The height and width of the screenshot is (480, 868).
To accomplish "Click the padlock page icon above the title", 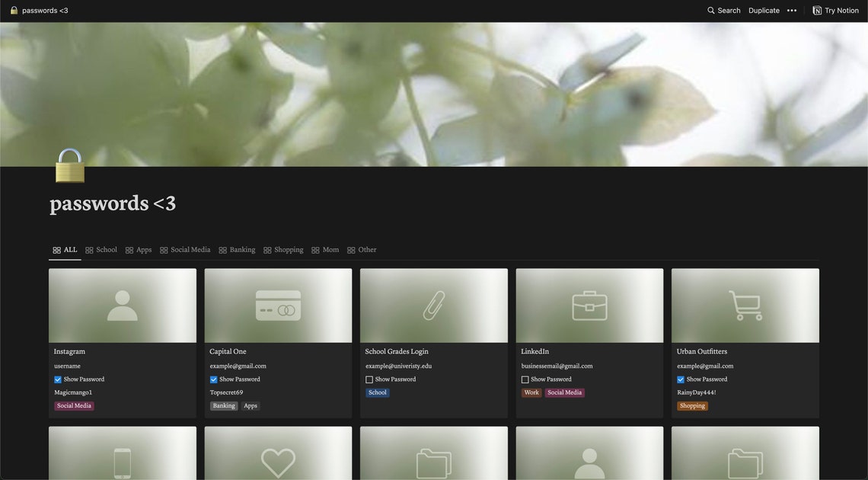I will click(71, 165).
